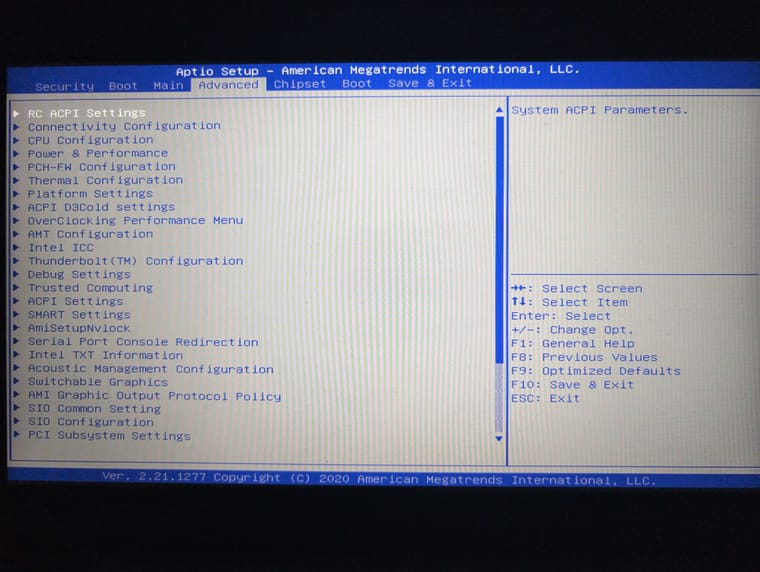Open Thermal Configuration submenu
Image resolution: width=760 pixels, height=572 pixels.
(105, 180)
